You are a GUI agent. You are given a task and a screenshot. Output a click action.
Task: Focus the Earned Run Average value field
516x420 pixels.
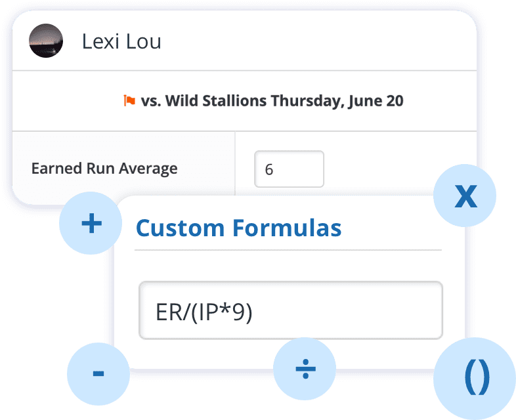[x=290, y=169]
